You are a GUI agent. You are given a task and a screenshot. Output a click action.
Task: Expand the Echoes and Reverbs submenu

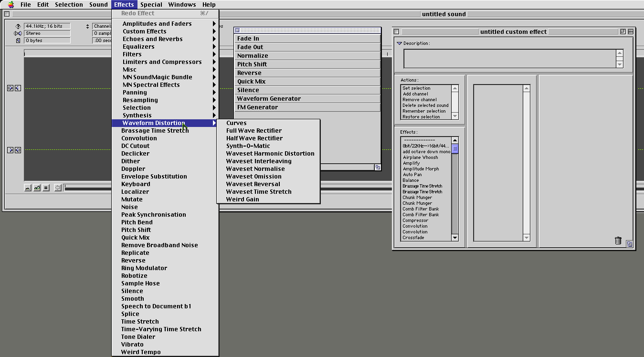165,39
